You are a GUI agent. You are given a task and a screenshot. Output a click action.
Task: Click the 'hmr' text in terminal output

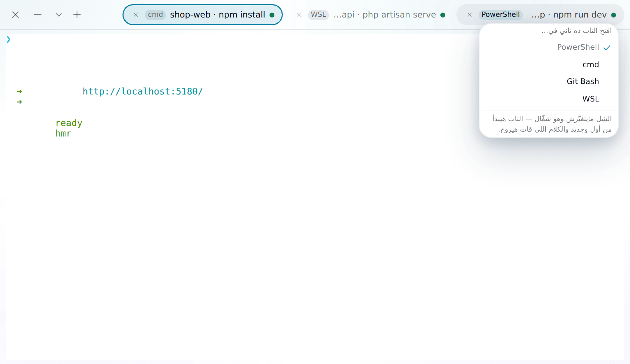[x=63, y=133]
